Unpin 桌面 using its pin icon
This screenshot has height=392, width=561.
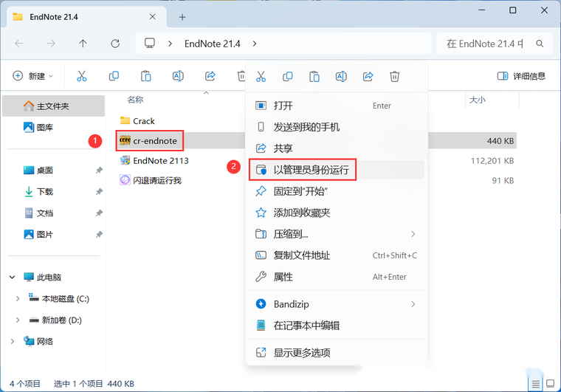[99, 171]
